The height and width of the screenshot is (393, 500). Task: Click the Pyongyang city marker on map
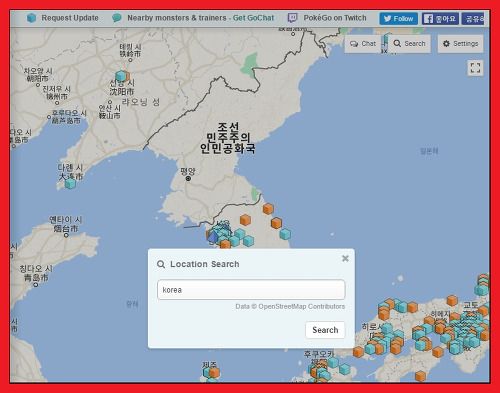(188, 179)
